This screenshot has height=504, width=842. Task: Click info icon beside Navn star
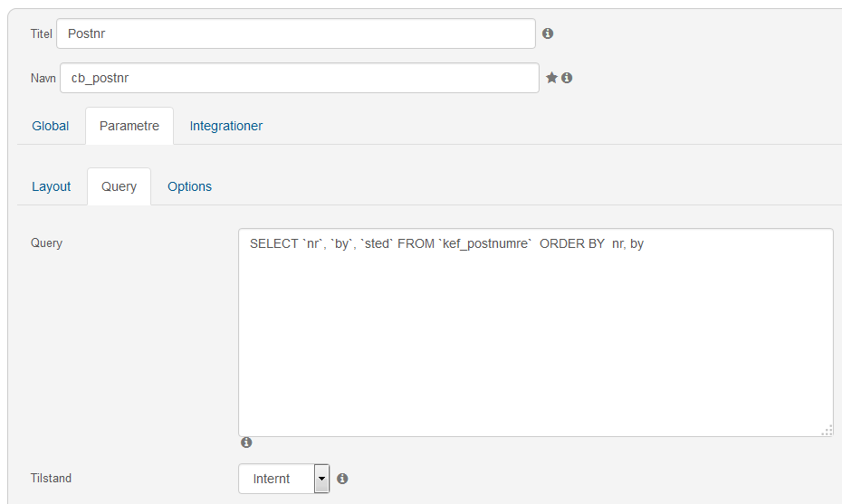tap(567, 78)
